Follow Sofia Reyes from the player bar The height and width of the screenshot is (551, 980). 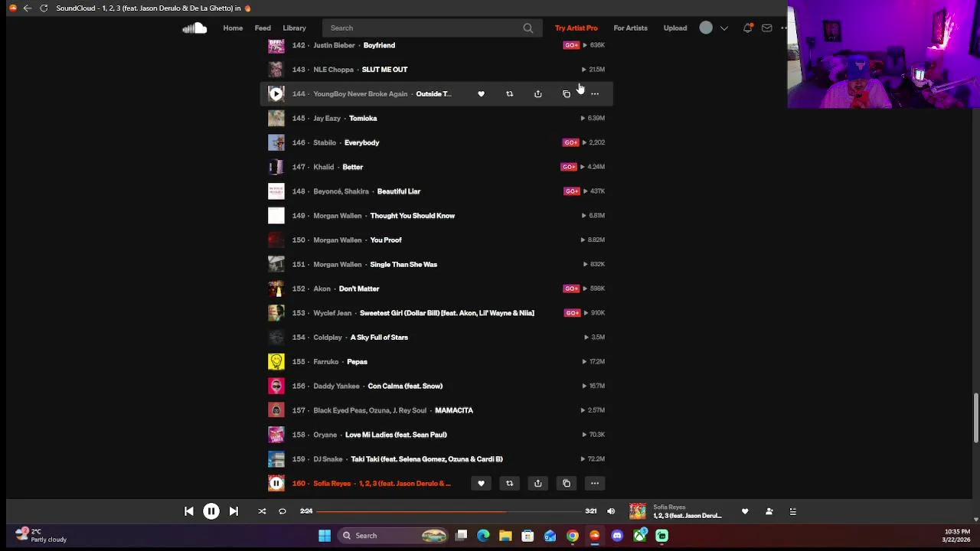point(769,511)
